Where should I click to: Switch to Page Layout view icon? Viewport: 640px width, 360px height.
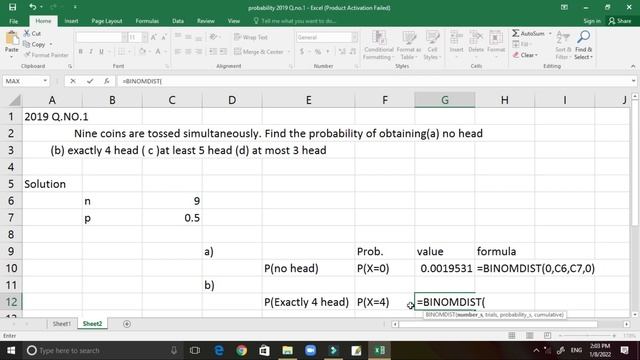point(529,336)
